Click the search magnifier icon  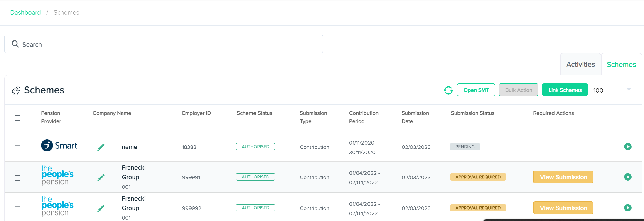click(x=15, y=44)
